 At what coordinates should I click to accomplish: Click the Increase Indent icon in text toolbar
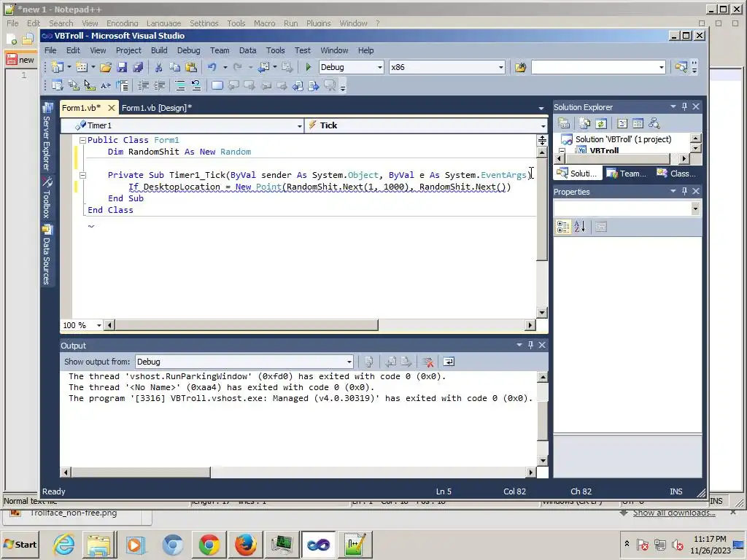159,86
